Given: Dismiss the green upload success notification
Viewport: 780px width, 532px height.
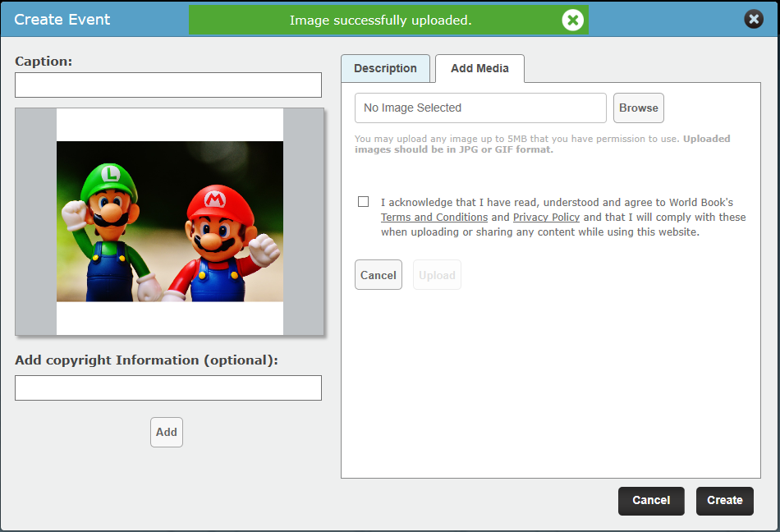Looking at the screenshot, I should pyautogui.click(x=572, y=21).
